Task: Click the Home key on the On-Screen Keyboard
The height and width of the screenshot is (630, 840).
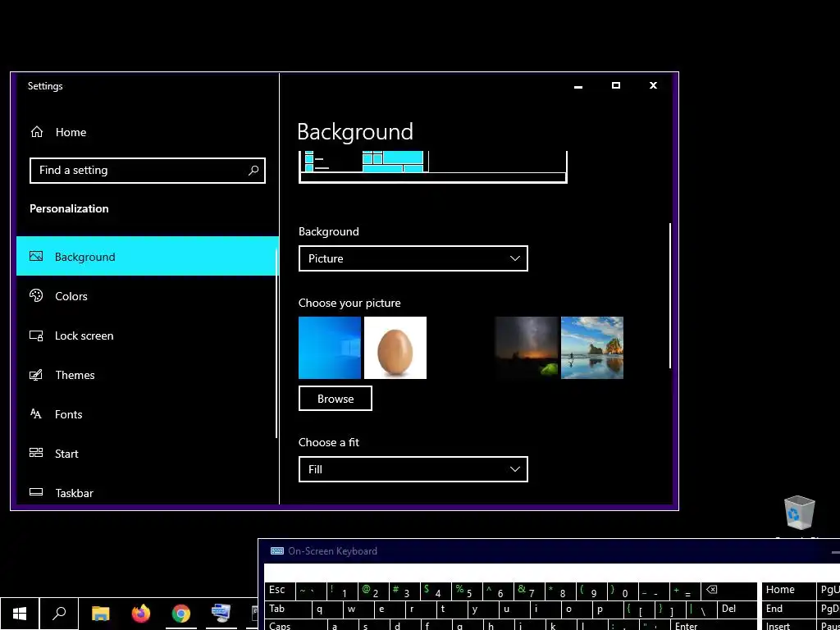Action: click(x=788, y=591)
